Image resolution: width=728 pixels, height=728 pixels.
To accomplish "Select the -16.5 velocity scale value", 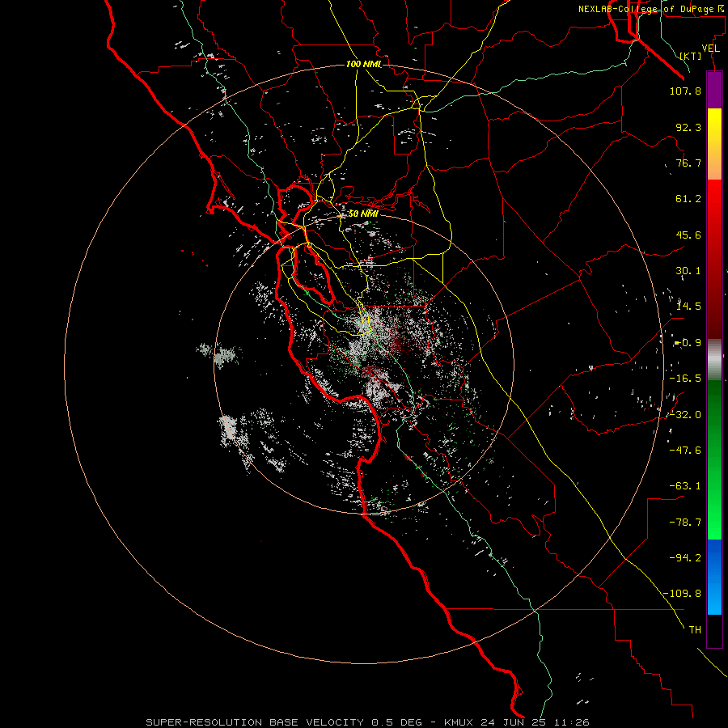I will pyautogui.click(x=685, y=379).
